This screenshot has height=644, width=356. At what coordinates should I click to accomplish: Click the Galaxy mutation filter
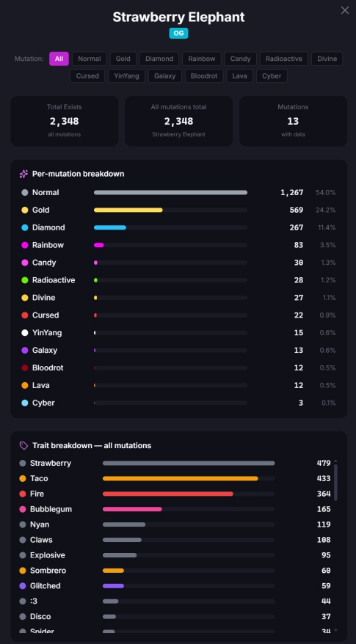point(165,76)
